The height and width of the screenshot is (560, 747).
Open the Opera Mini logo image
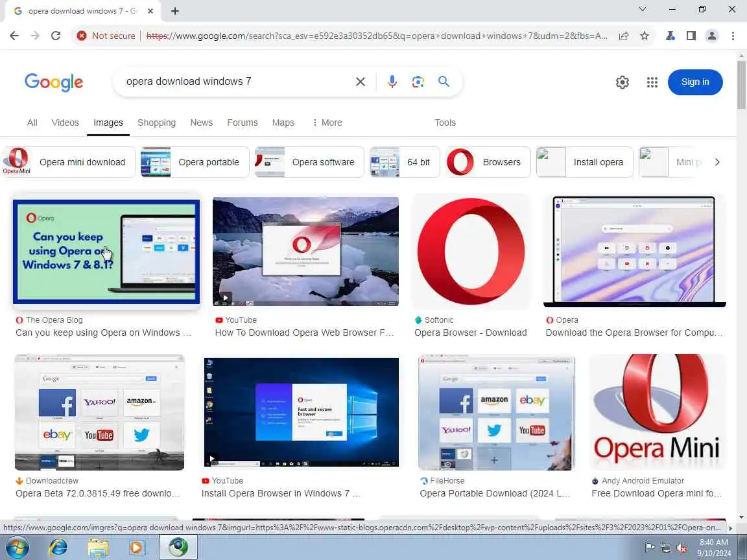658,412
